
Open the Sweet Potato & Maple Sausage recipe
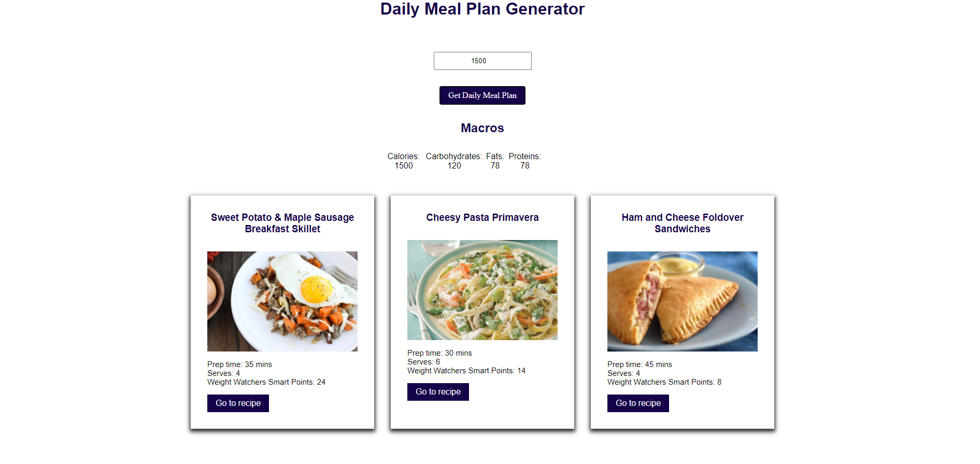(238, 403)
